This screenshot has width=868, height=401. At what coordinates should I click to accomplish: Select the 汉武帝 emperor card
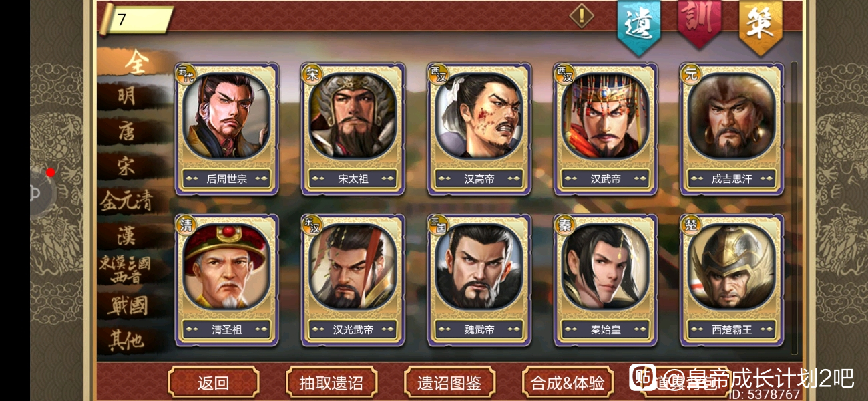coord(606,129)
